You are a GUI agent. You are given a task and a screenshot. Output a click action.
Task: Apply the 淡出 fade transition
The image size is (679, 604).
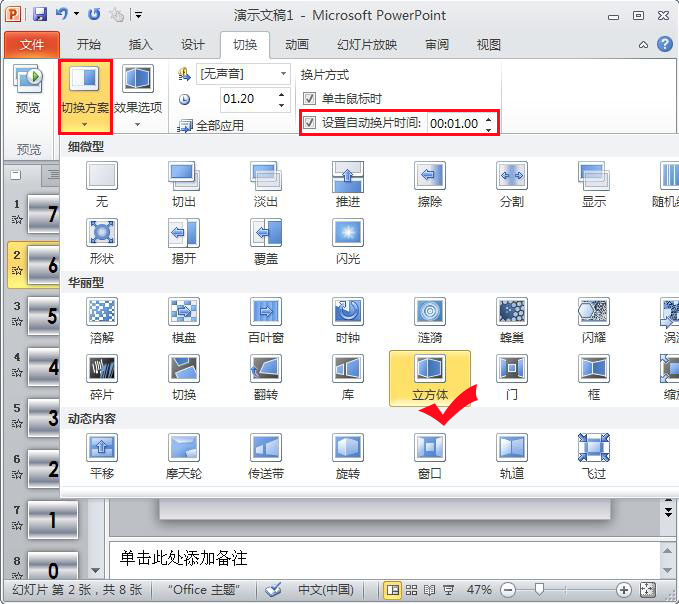coord(266,185)
